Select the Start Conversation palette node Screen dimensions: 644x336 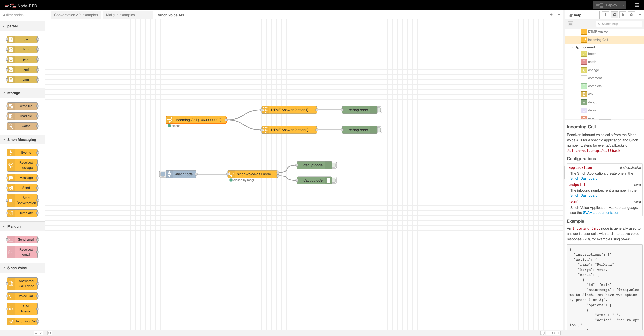[x=22, y=200]
